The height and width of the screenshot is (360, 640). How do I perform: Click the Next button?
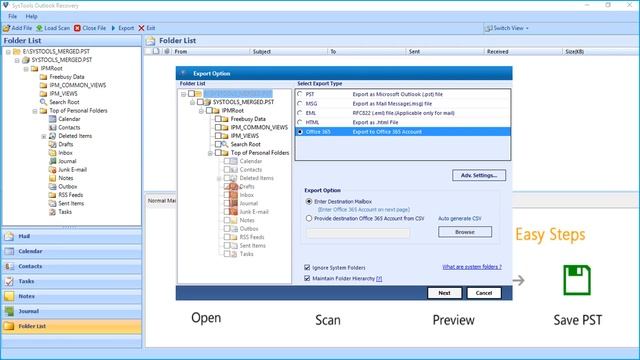[444, 293]
